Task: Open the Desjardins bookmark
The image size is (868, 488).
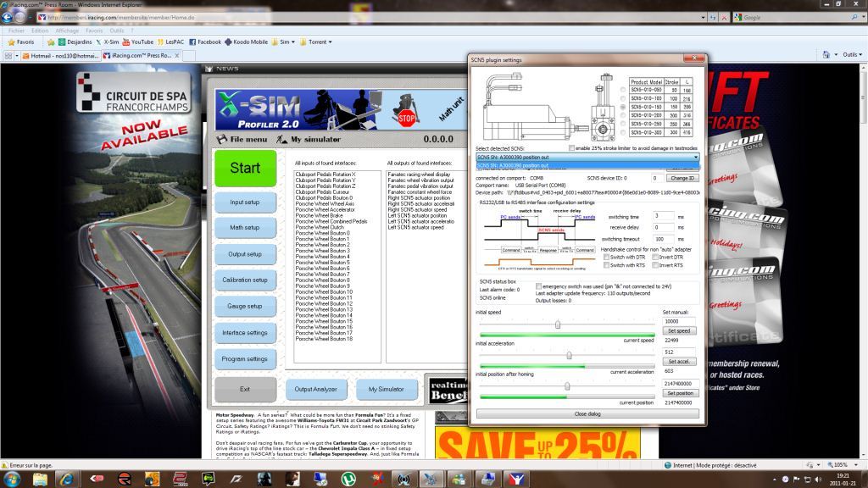Action: (x=75, y=42)
